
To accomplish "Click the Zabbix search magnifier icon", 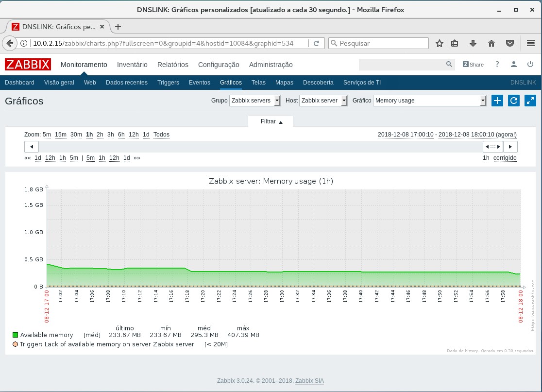I will (449, 64).
